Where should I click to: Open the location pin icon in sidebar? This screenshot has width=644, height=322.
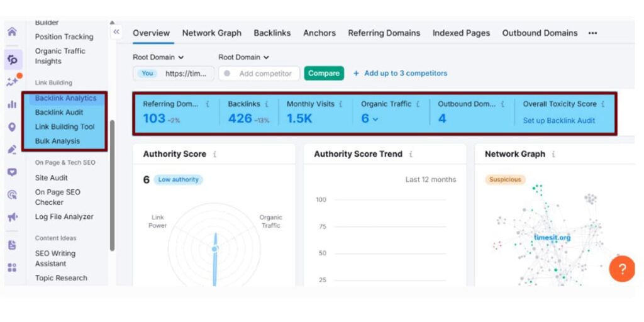click(x=12, y=127)
